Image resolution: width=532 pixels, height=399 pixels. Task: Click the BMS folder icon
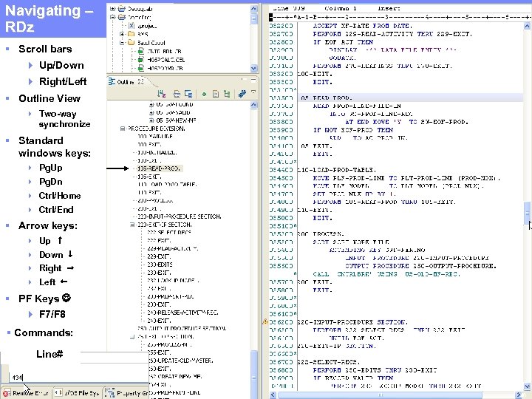click(x=132, y=34)
